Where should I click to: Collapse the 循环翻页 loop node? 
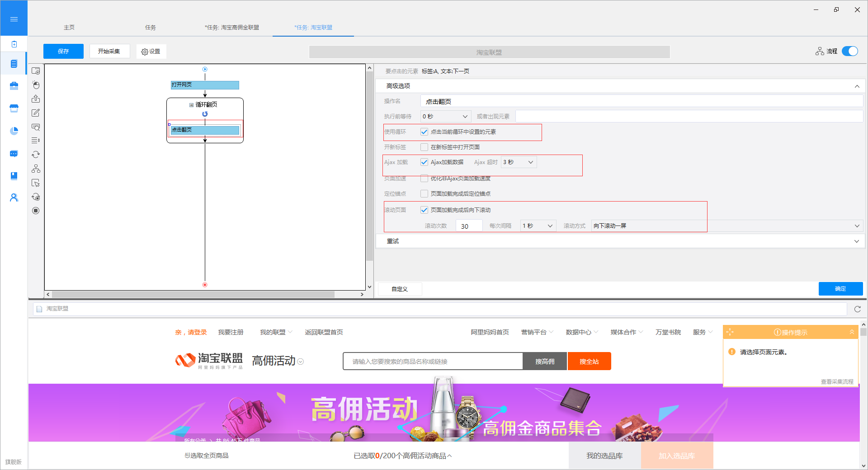(x=191, y=105)
